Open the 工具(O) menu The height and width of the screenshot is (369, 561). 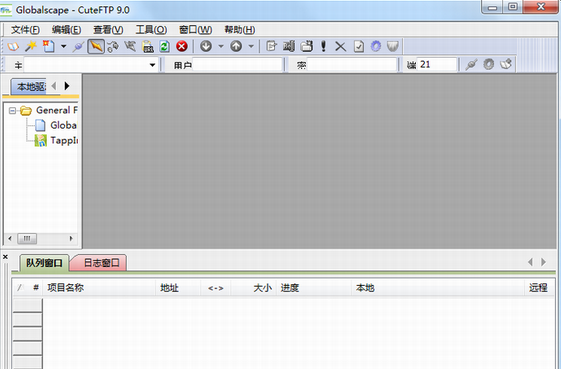coord(151,30)
